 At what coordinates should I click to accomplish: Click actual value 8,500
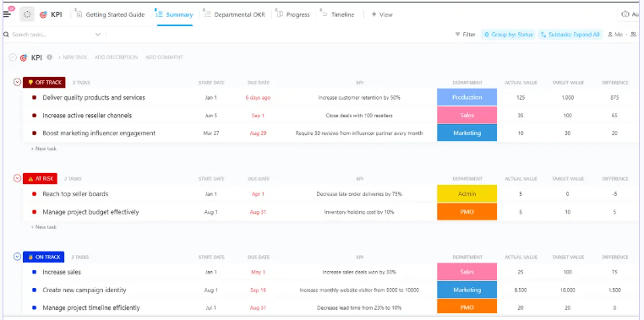(521, 290)
